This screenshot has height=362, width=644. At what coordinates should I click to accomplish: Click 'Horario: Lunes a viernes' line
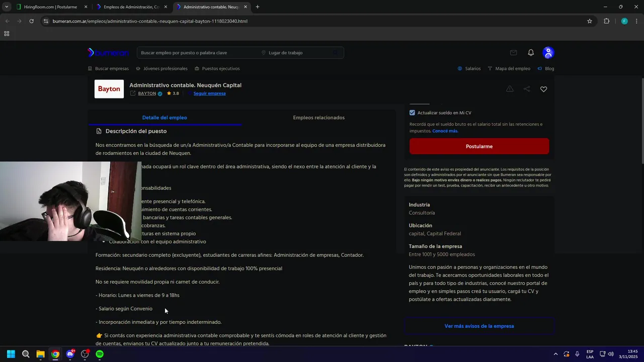137,296
